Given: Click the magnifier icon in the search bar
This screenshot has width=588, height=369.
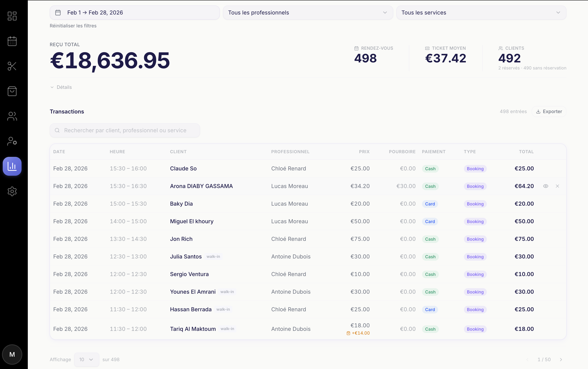Looking at the screenshot, I should 58,130.
